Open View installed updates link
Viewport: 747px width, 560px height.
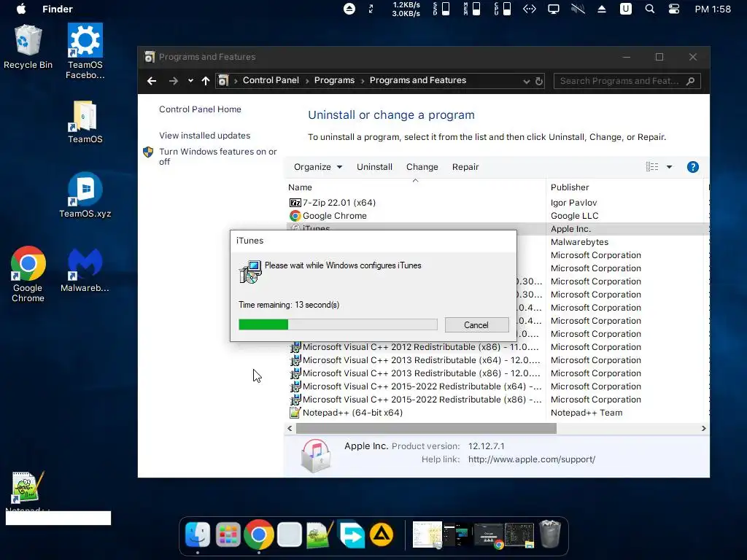(x=204, y=135)
